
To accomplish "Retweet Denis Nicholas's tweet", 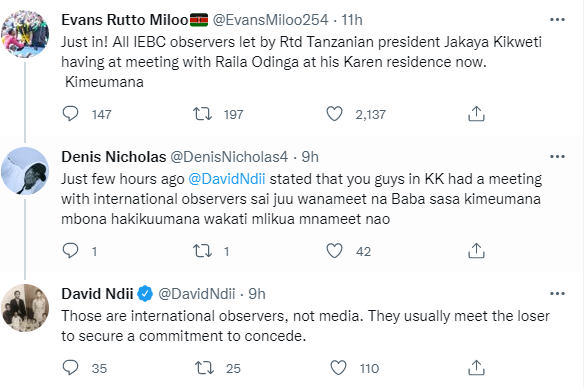I will pos(202,251).
